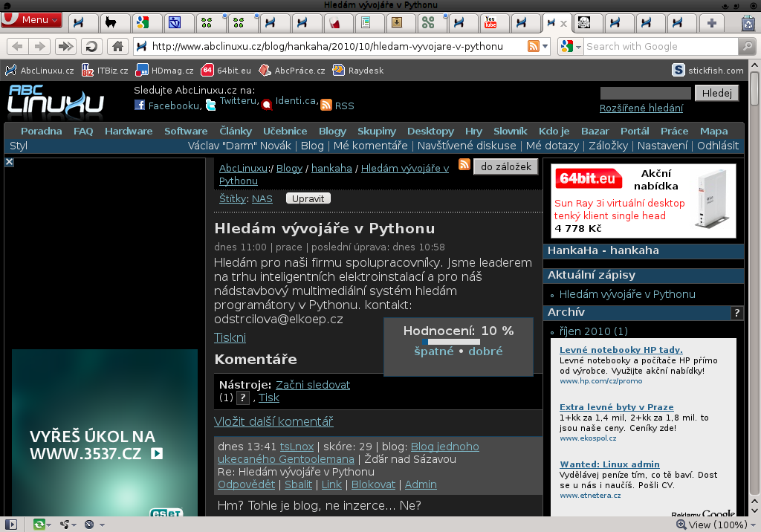761x532 pixels.
Task: Click the Reload page button
Action: (91, 46)
